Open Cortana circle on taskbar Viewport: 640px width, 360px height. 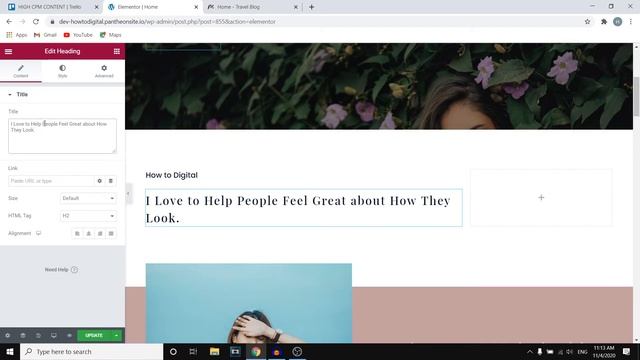pyautogui.click(x=173, y=351)
